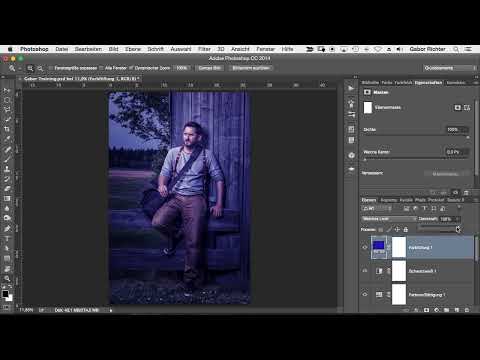This screenshot has width=480, height=360.
Task: Delete layer with Layers panel trash icon
Action: click(x=467, y=310)
